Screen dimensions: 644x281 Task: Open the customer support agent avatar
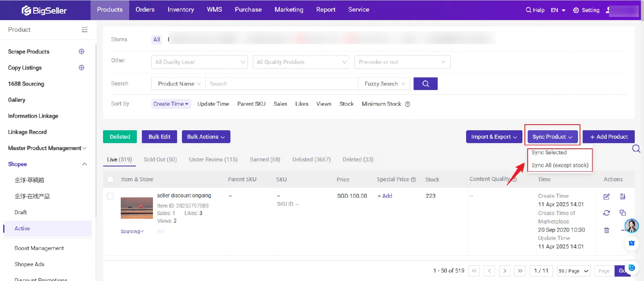(632, 226)
